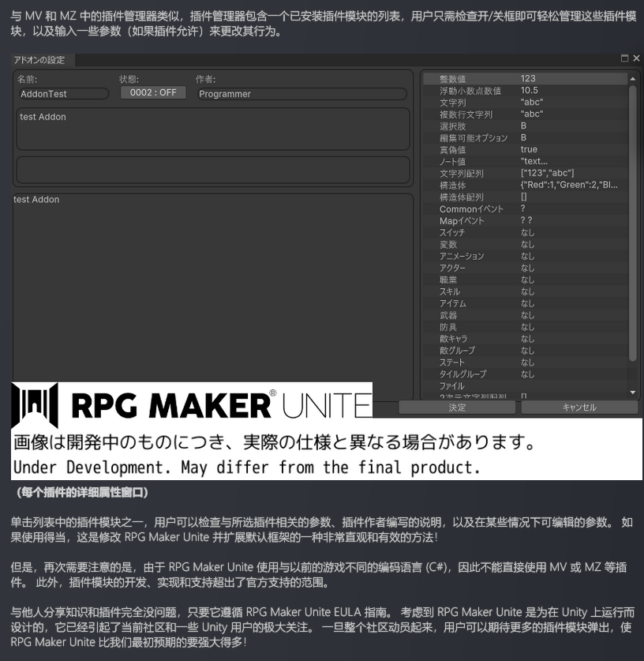Click the キャンセル button
This screenshot has width=644, height=661.
click(x=579, y=407)
